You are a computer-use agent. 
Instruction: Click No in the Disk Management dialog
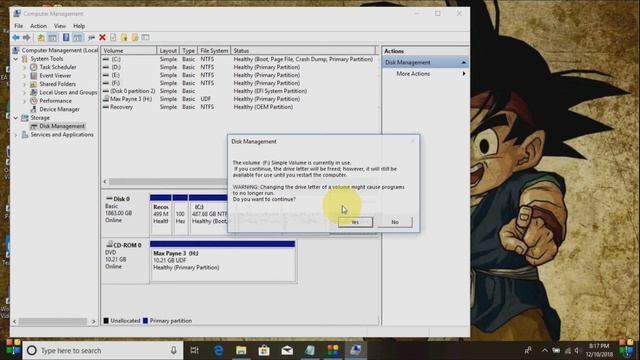coord(395,222)
